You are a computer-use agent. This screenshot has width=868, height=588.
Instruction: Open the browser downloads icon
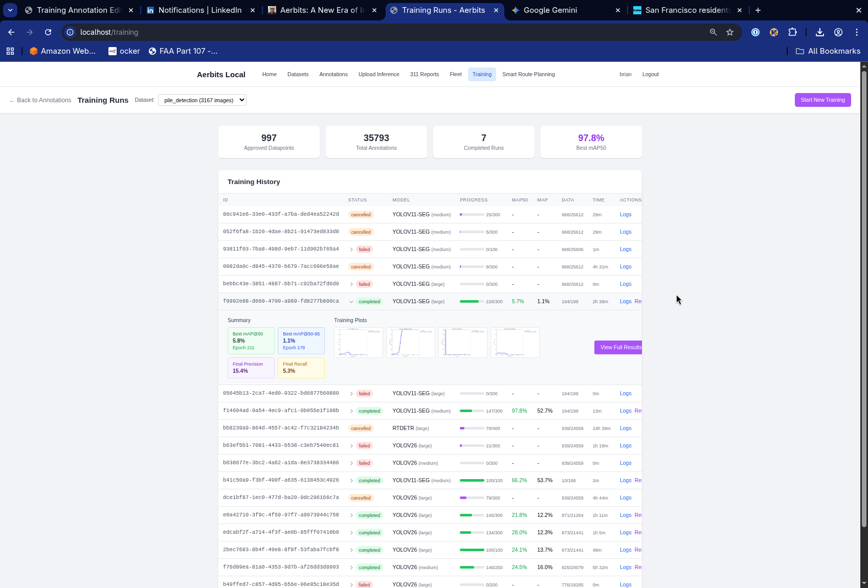[819, 32]
